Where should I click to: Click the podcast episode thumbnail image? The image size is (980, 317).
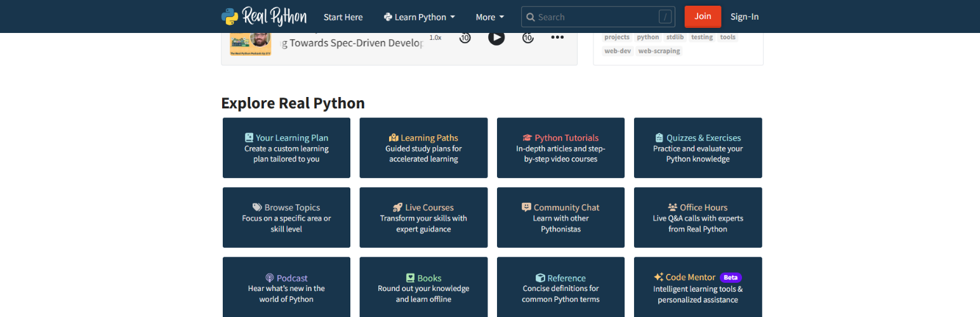(x=251, y=44)
